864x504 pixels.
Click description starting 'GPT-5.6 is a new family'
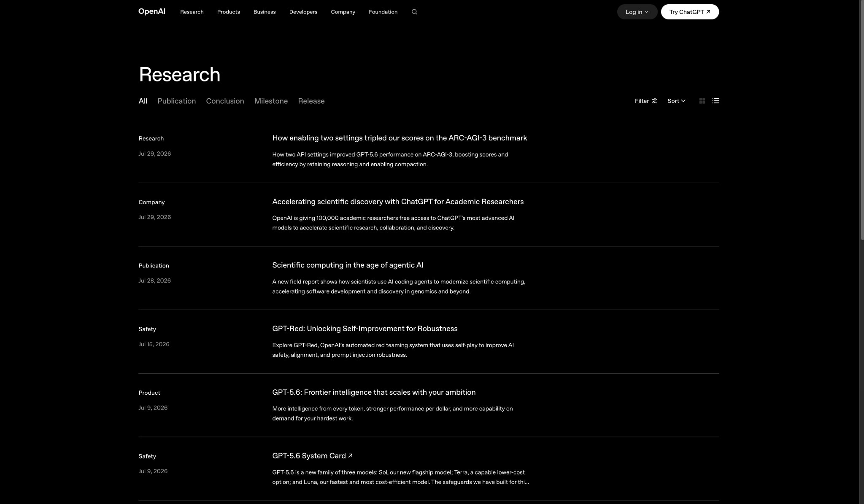[400, 477]
